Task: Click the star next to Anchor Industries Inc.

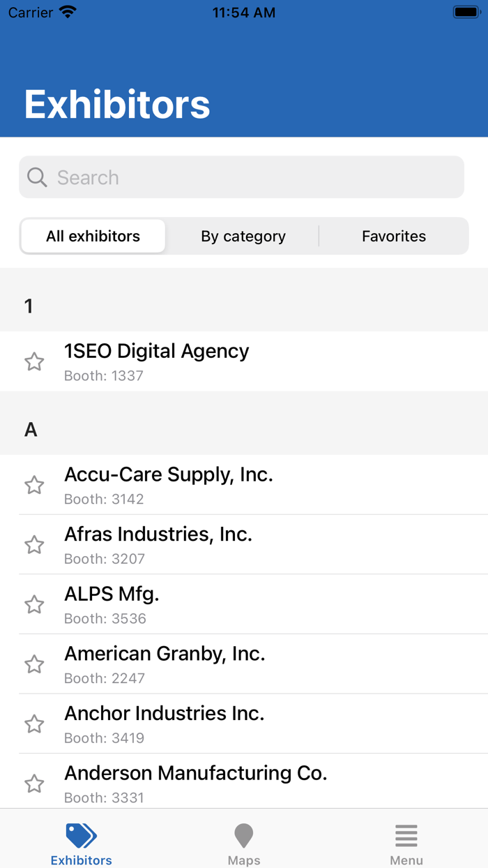Action: coord(34,724)
